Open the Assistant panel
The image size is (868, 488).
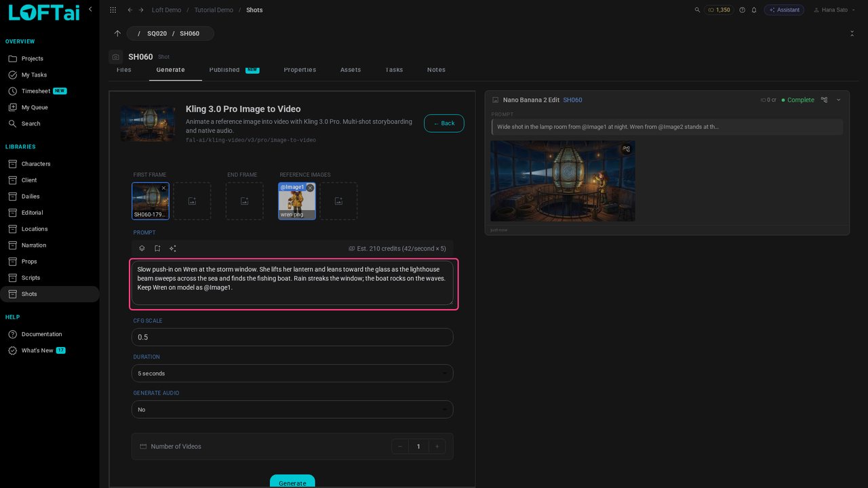point(784,10)
